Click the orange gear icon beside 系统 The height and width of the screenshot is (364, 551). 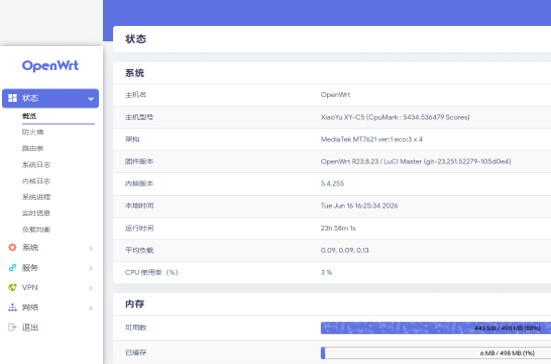click(12, 247)
